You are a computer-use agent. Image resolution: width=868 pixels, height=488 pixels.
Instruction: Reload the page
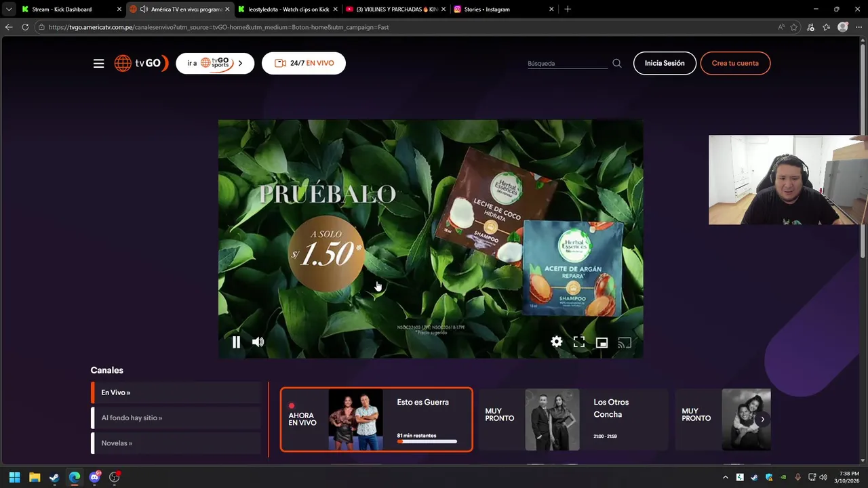click(25, 27)
